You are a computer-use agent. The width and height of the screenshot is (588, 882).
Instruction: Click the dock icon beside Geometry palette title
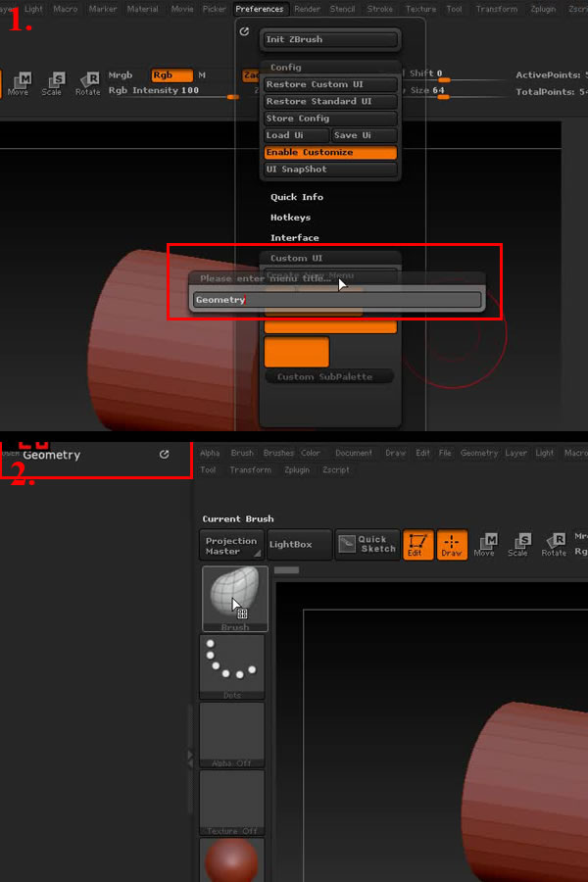[164, 454]
